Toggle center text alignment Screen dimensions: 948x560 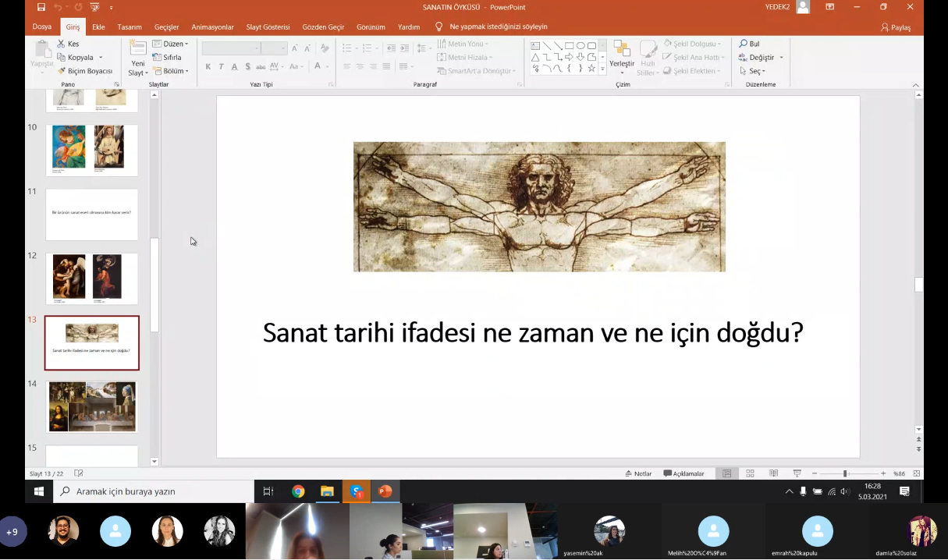click(x=360, y=67)
